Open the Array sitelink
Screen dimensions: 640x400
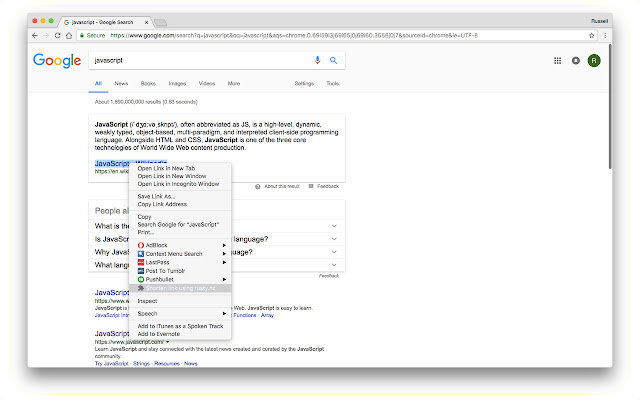pos(267,315)
